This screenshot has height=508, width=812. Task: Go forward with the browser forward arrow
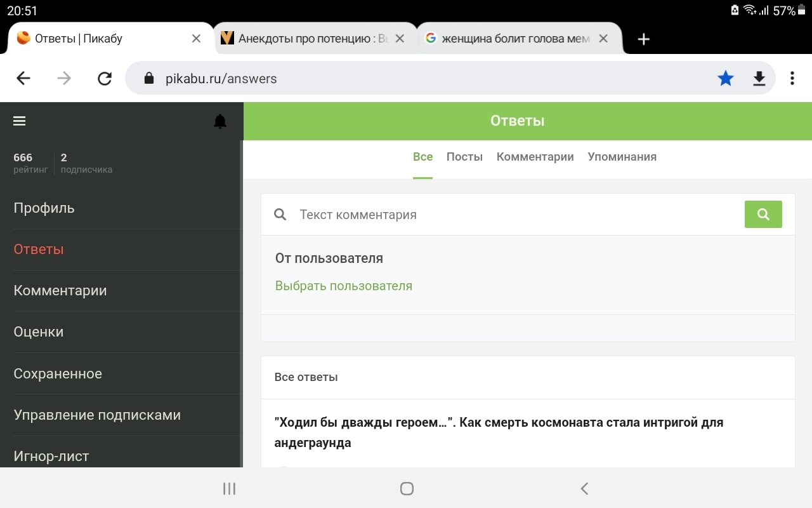click(64, 78)
